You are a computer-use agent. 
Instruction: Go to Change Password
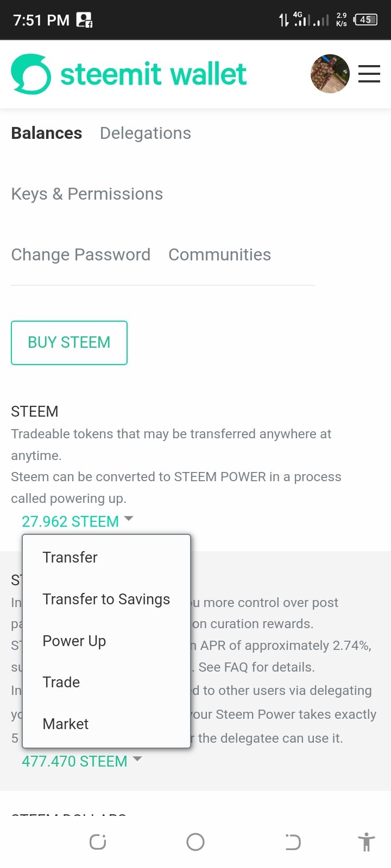click(x=81, y=254)
